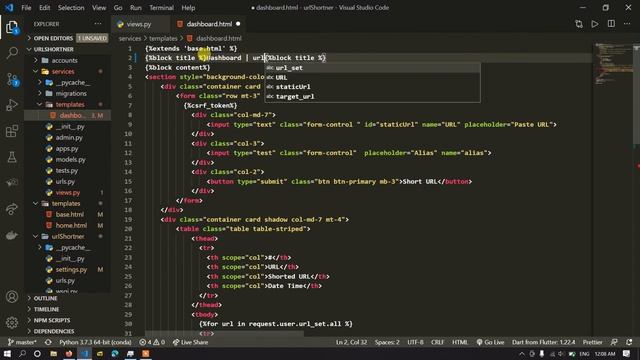Click the master git branch indicator

point(22,342)
